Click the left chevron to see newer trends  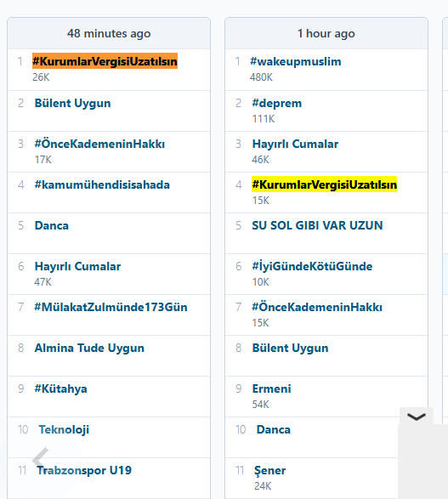tap(41, 459)
